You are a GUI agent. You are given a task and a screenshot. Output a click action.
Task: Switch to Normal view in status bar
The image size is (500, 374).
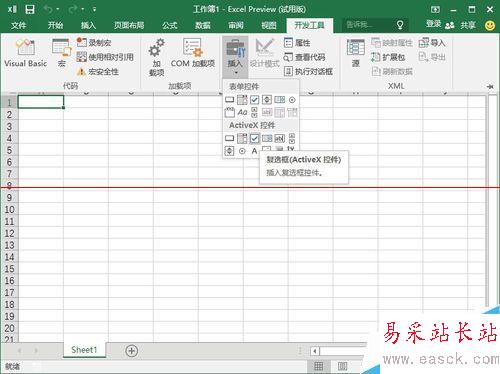coord(319,366)
